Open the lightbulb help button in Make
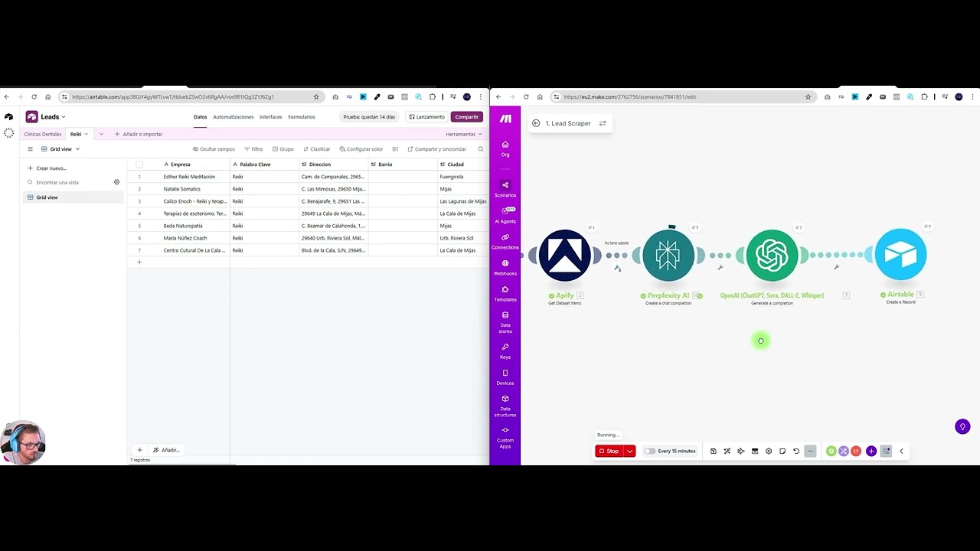Screen dimensions: 980x551 (962, 426)
